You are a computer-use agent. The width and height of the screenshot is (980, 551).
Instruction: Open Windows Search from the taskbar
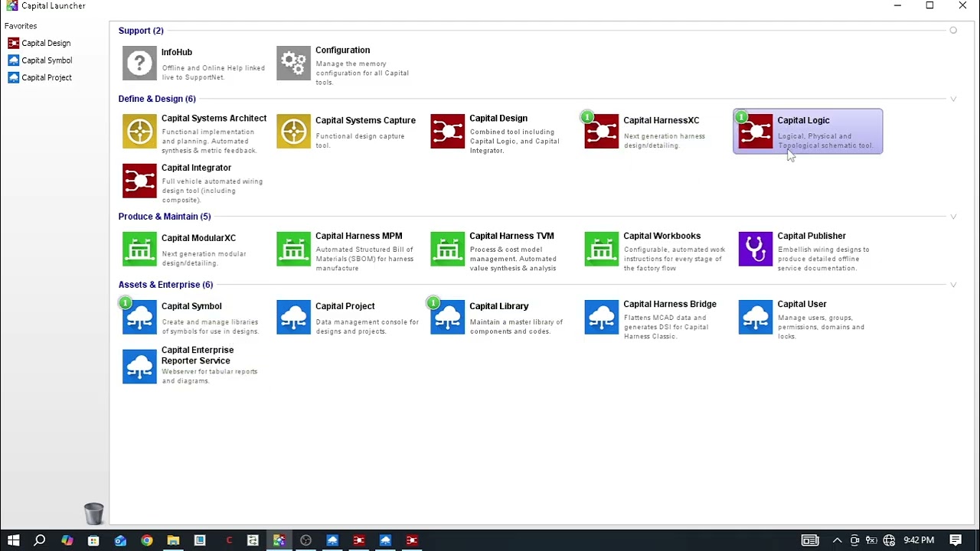click(x=40, y=540)
